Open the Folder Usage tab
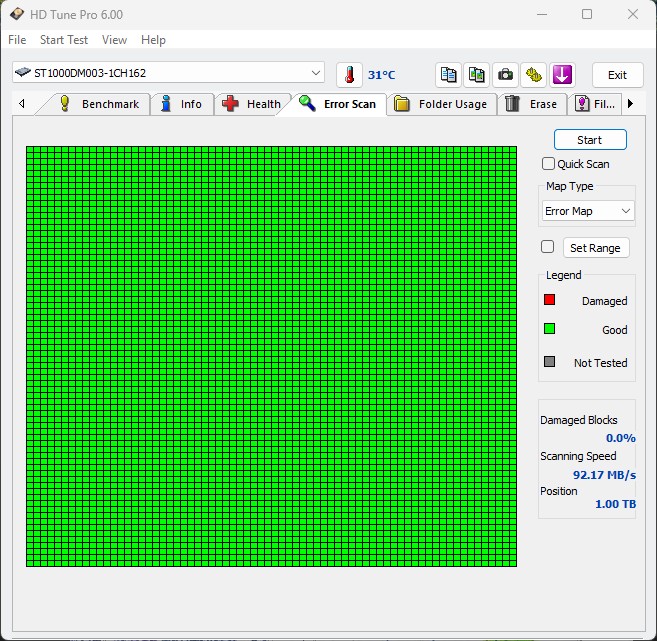 click(441, 104)
